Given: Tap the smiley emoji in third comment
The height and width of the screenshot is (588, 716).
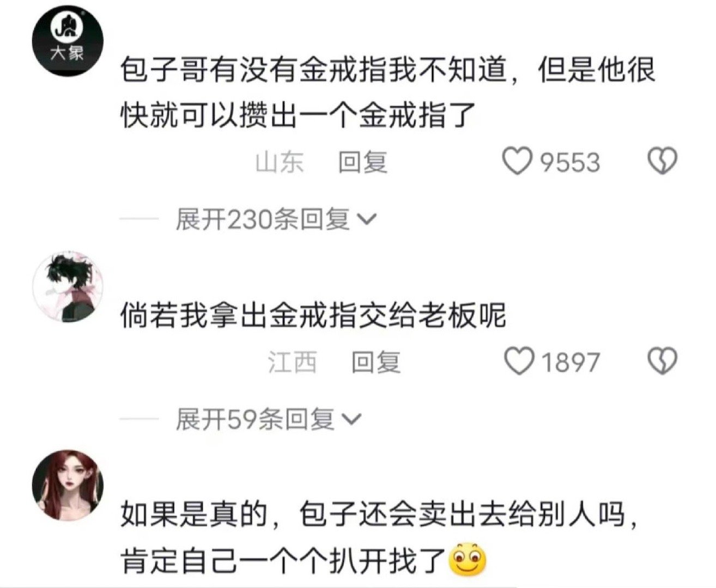Looking at the screenshot, I should [x=468, y=560].
